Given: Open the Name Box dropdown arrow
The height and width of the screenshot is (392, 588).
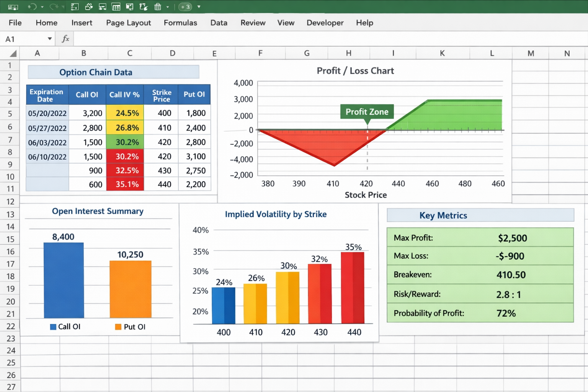Looking at the screenshot, I should [x=49, y=39].
